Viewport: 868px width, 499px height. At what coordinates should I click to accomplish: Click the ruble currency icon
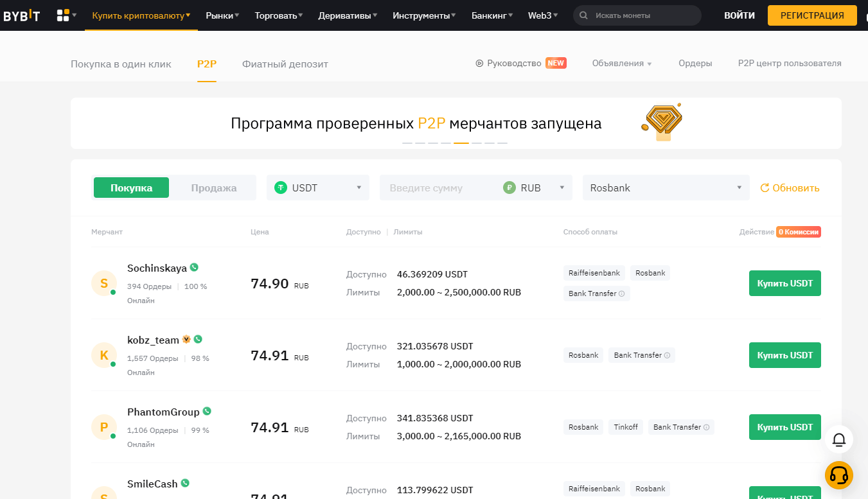[x=509, y=188]
